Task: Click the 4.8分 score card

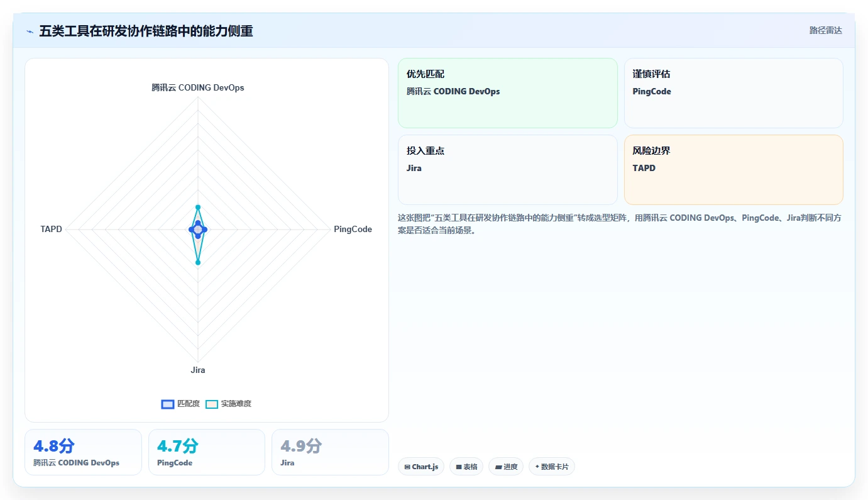Action: [83, 452]
